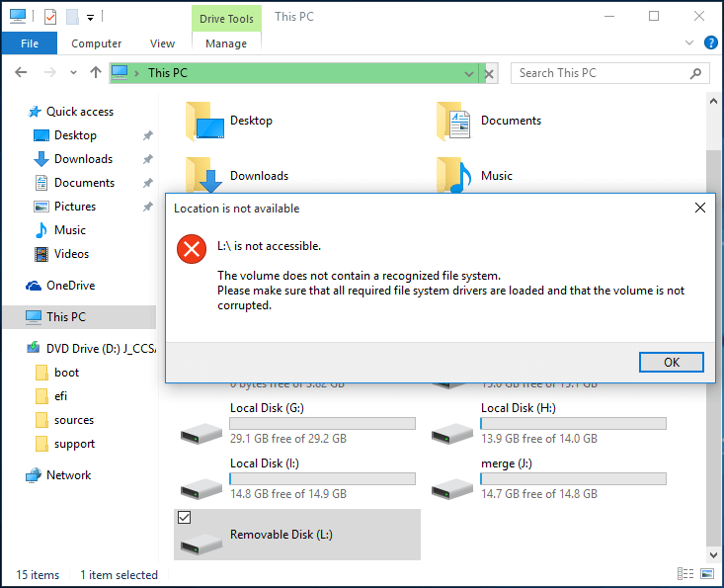Open Documents in the navigation pane
The image size is (724, 588).
(x=84, y=183)
